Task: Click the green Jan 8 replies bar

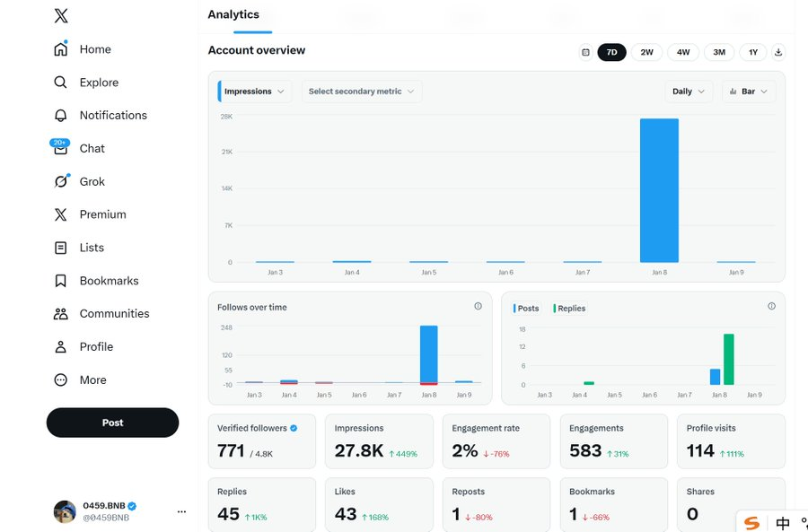Action: [x=729, y=360]
